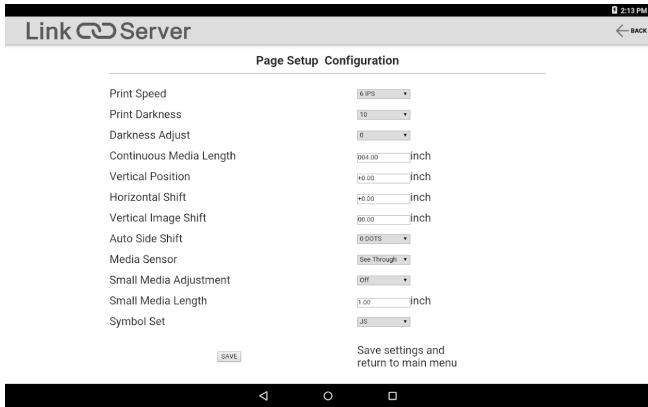Tap the Android recent apps square
Viewport: 648px width, 407px height.
point(393,396)
